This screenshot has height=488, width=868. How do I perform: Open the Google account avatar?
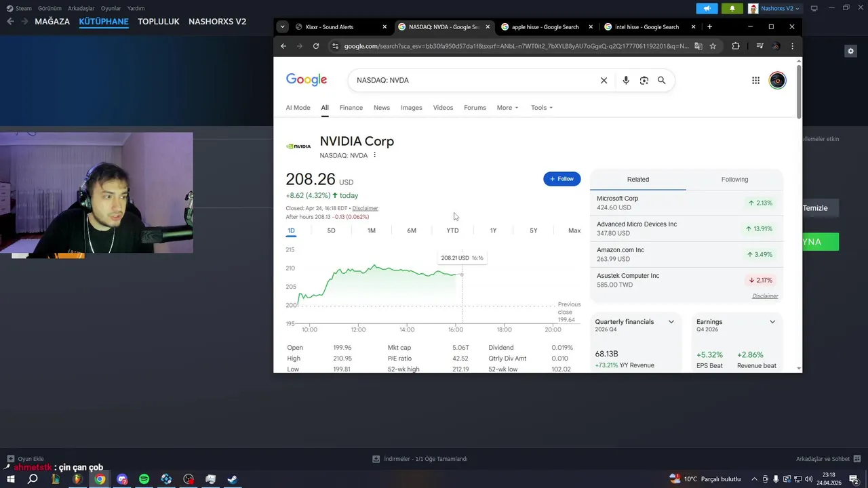(778, 81)
